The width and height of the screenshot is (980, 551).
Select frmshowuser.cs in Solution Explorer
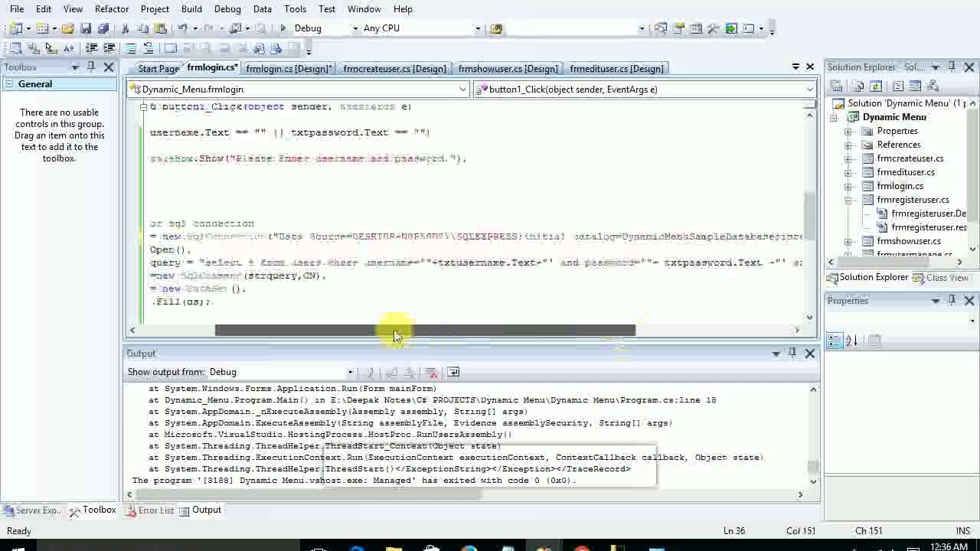pos(909,241)
